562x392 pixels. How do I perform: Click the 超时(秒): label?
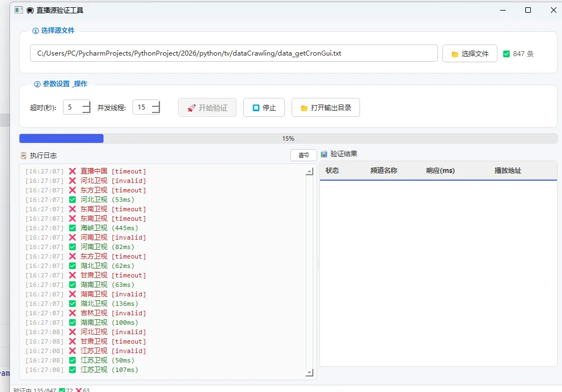pos(43,107)
